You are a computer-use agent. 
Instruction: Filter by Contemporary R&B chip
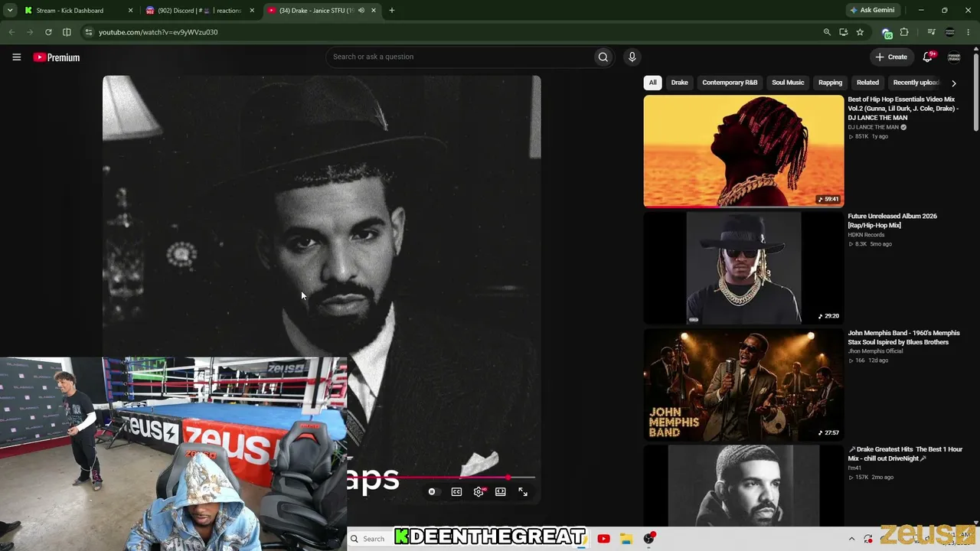point(730,83)
